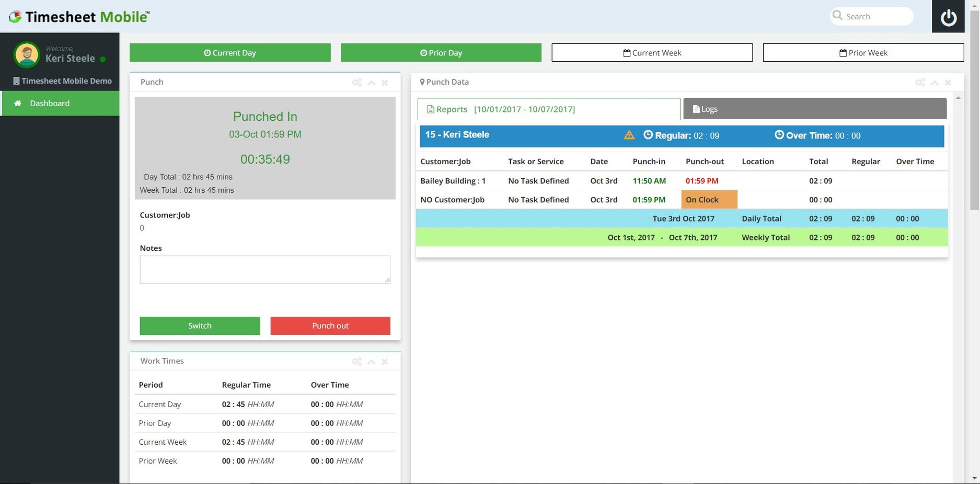Viewport: 980px width, 484px height.
Task: Switch to the Logs tab
Action: [814, 109]
